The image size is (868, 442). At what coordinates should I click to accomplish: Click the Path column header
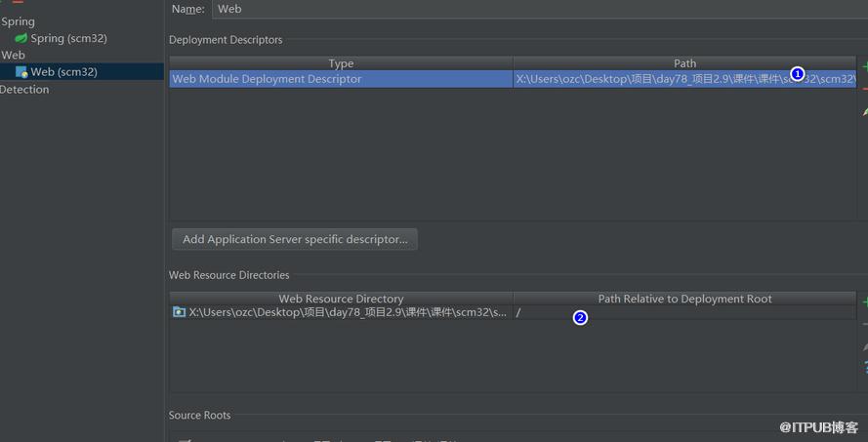684,63
